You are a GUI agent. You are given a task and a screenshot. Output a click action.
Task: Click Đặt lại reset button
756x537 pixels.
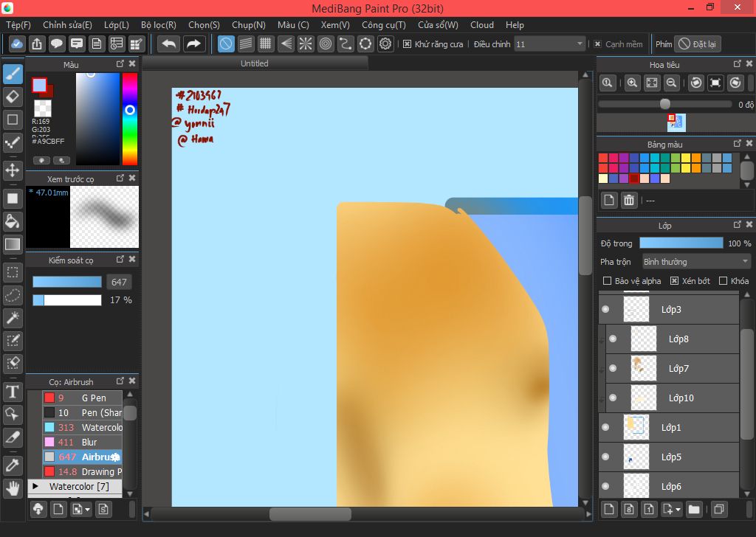click(x=698, y=44)
